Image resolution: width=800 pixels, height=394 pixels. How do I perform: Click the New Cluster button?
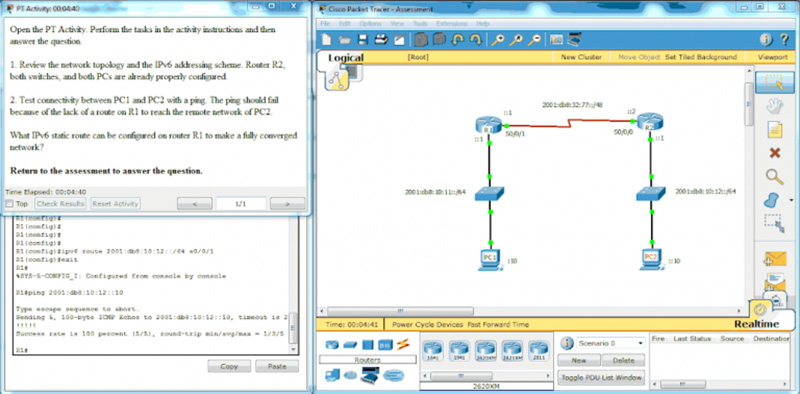[x=581, y=57]
